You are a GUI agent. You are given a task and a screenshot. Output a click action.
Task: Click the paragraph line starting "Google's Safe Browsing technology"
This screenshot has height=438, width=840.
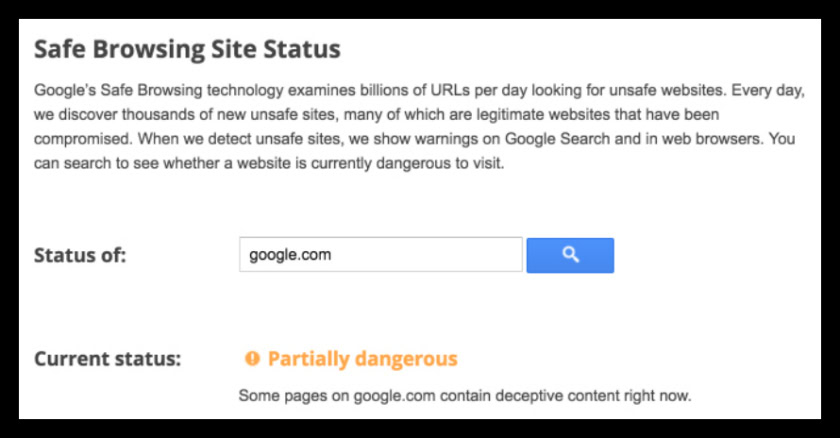coord(300,90)
